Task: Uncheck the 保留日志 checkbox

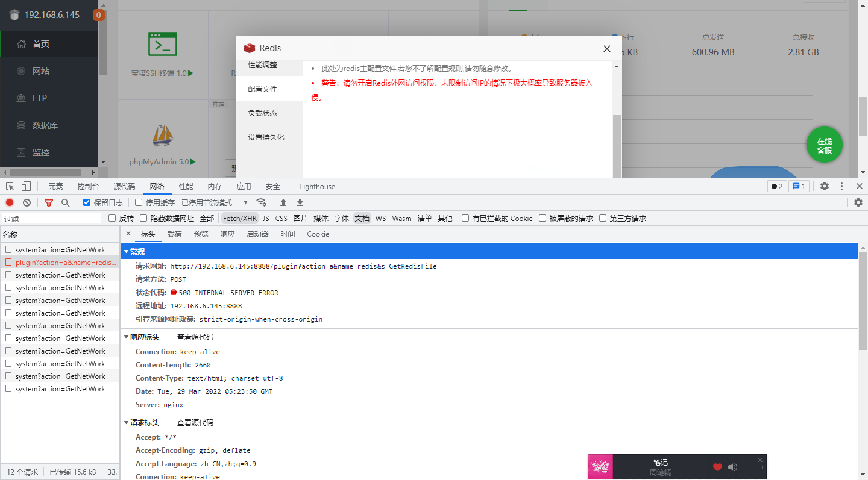Action: (x=87, y=203)
